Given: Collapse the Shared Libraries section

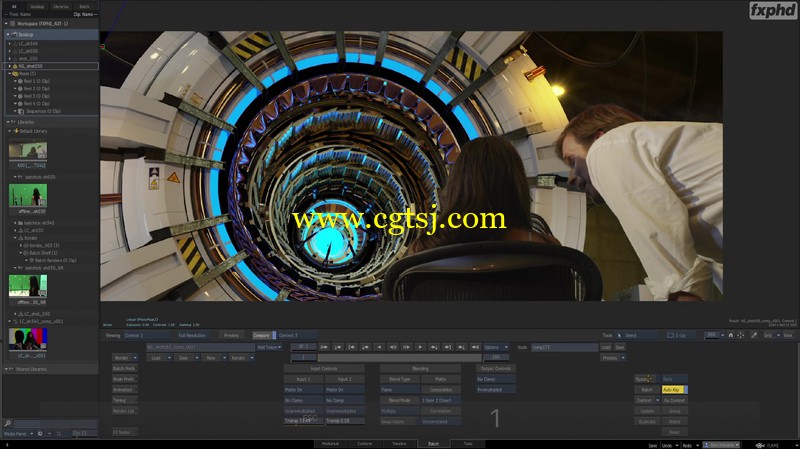Looking at the screenshot, I should pyautogui.click(x=6, y=369).
